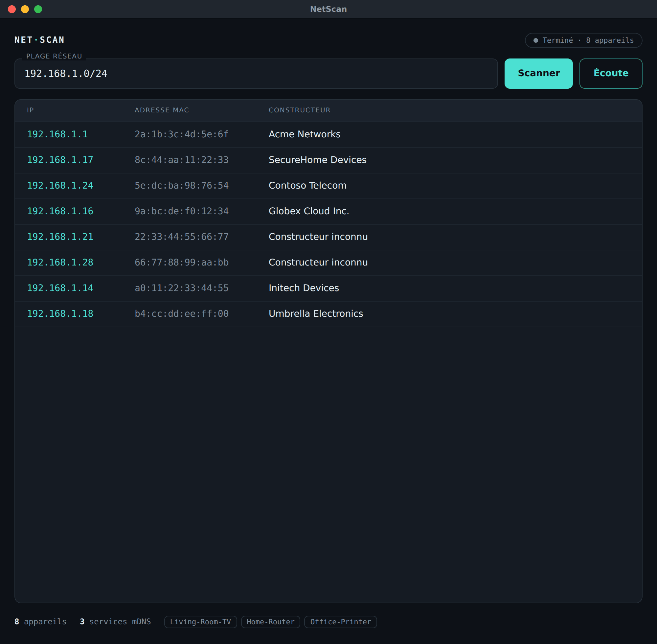
Task: Click MAC address b4:cc:dd:ee:ff:00
Action: [182, 314]
